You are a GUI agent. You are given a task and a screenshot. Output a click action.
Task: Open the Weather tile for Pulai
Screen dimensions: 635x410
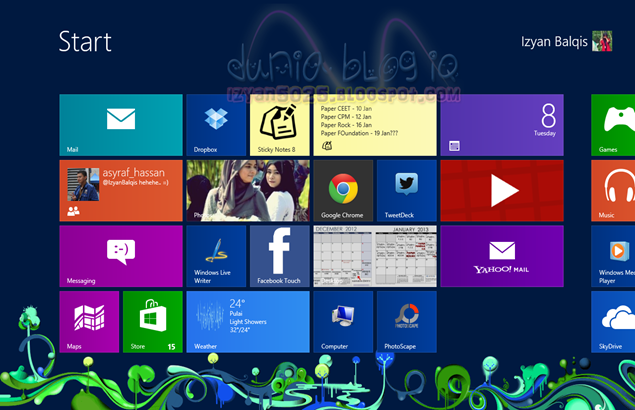(248, 322)
